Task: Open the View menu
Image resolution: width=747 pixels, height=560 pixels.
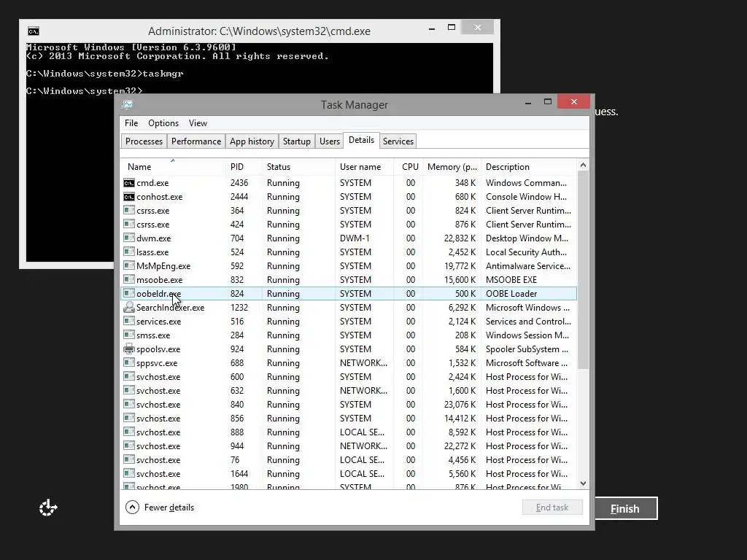Action: click(198, 122)
